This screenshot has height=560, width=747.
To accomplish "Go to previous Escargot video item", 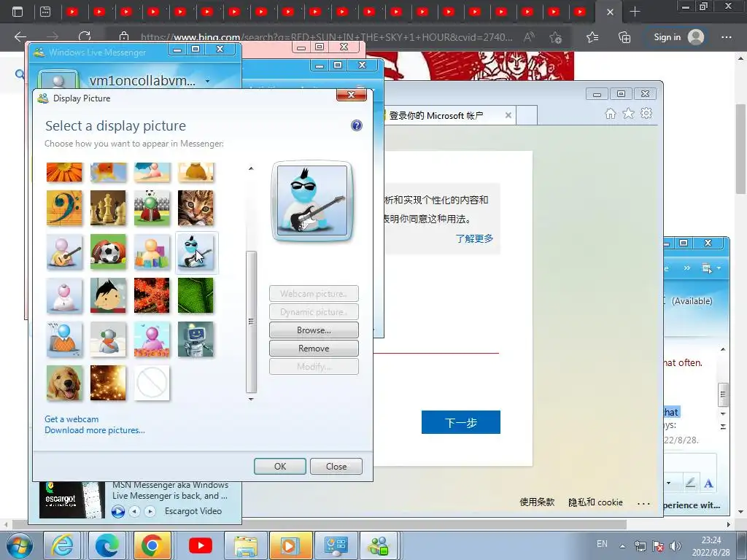I will pyautogui.click(x=135, y=511).
